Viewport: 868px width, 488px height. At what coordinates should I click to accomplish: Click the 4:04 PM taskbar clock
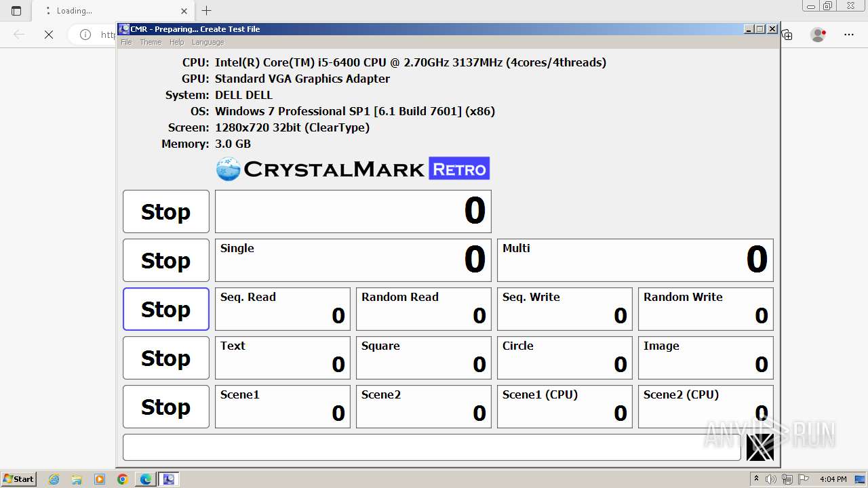tap(833, 479)
